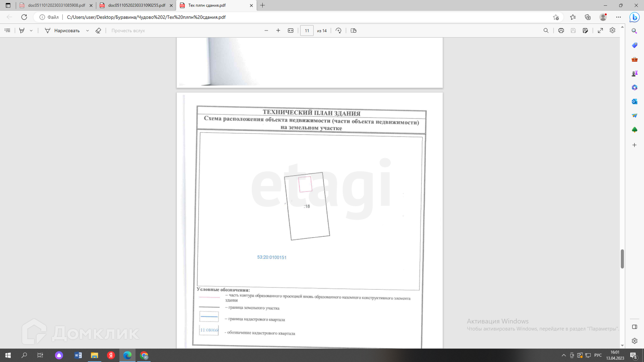Switch to doc05110520230331090255.pdf tab
Screen dimensions: 644x362
(137, 5)
